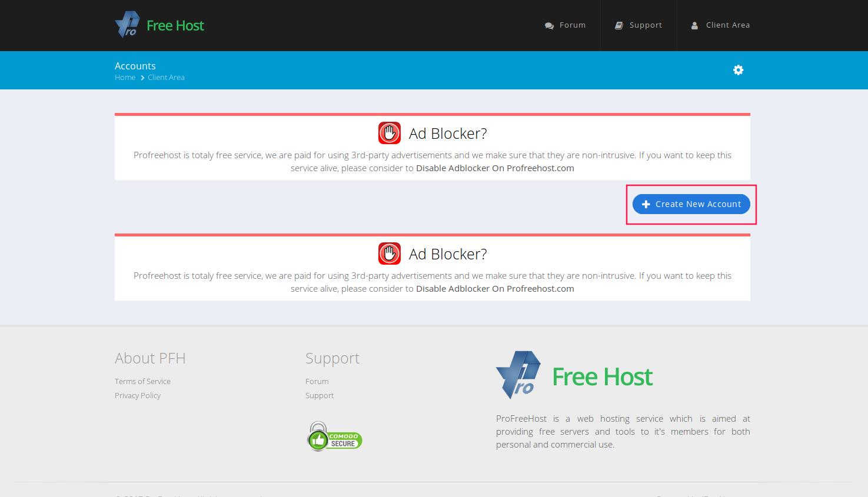Click the large footer ProFreeHost logo
This screenshot has width=868, height=497.
574,375
